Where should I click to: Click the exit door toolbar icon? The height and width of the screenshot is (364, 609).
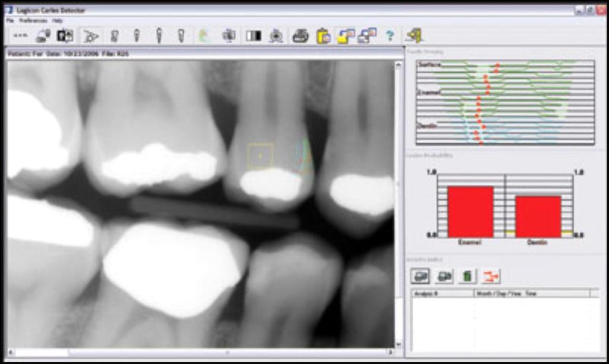coord(414,36)
